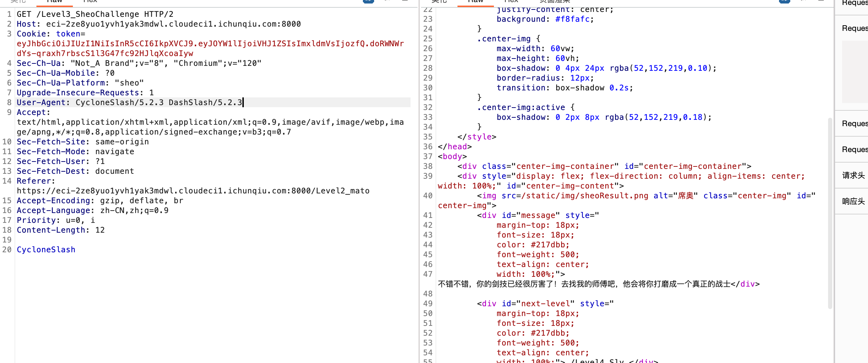Expand the 响应头 section in Inspector

(x=853, y=201)
